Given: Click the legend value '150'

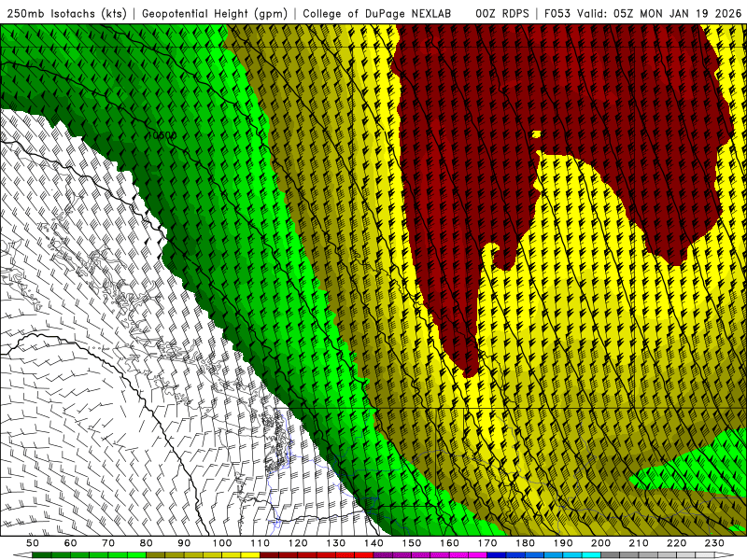Looking at the screenshot, I should click(x=412, y=543).
